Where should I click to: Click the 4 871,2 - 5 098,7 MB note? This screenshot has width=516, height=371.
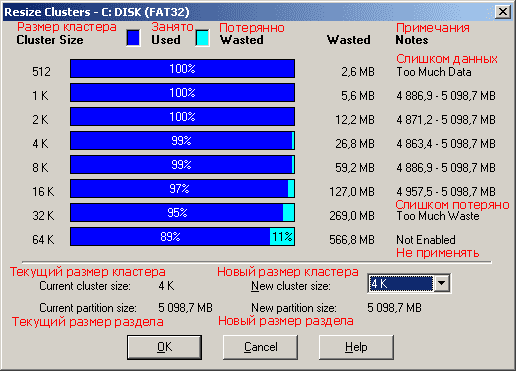(446, 120)
